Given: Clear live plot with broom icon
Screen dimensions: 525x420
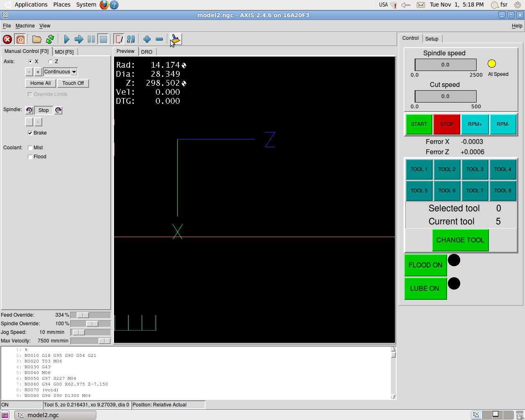Looking at the screenshot, I should [176, 39].
